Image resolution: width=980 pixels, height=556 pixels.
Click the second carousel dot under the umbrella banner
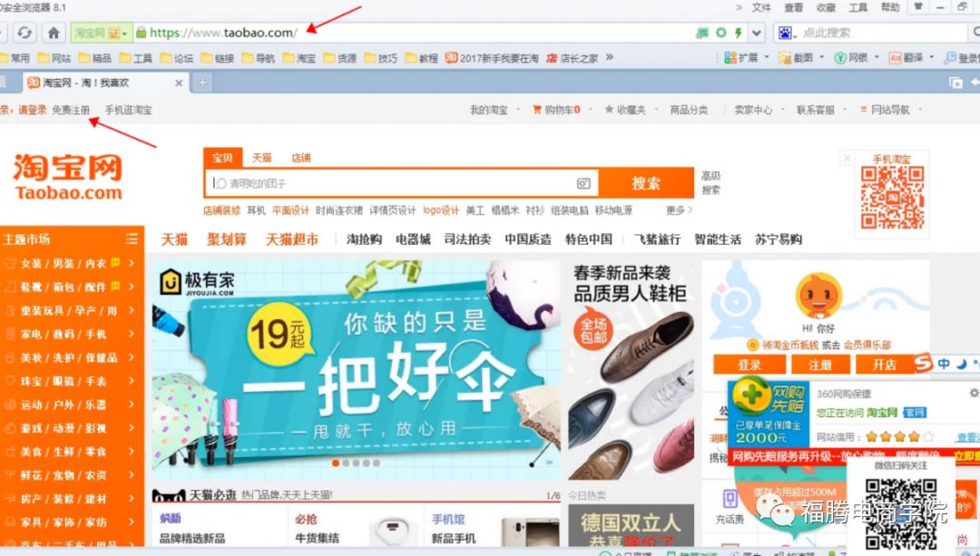click(345, 463)
